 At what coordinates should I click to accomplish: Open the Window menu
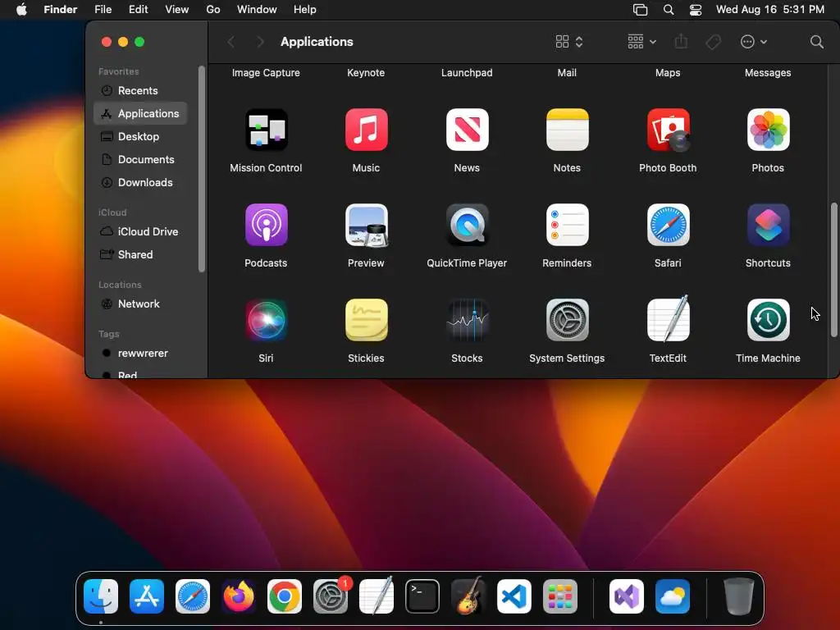(x=257, y=10)
